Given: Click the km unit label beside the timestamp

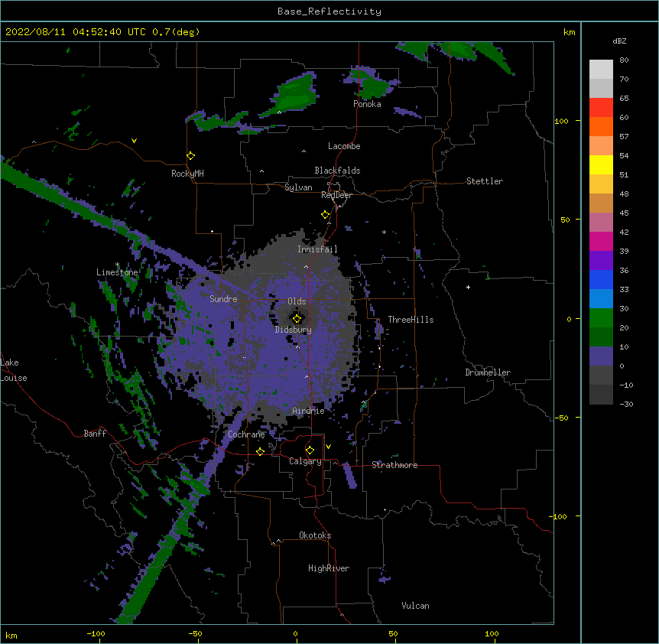Looking at the screenshot, I should pyautogui.click(x=570, y=32).
